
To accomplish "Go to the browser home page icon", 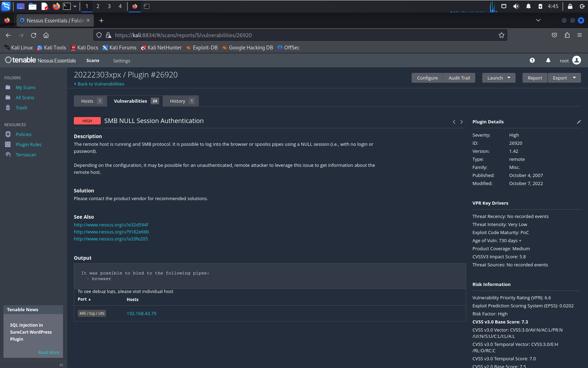I will 46,35.
